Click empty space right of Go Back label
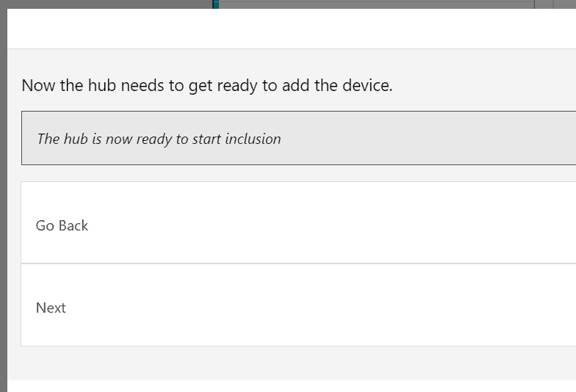 331,226
